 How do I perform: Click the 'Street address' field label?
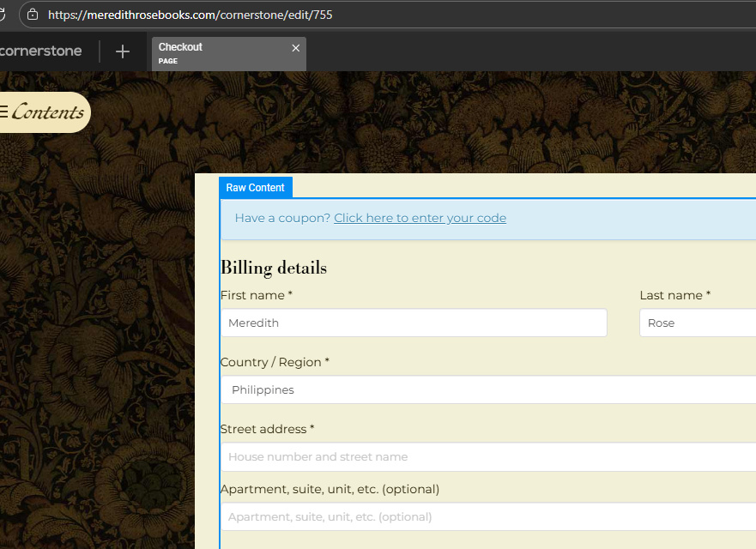(x=267, y=429)
